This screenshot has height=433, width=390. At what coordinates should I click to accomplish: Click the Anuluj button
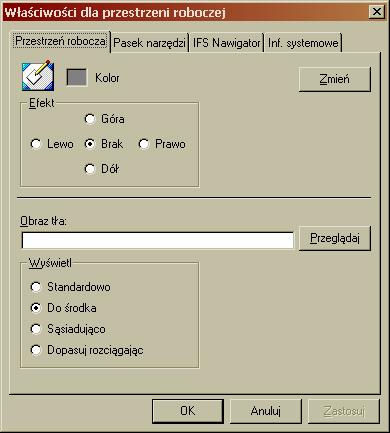(x=266, y=411)
